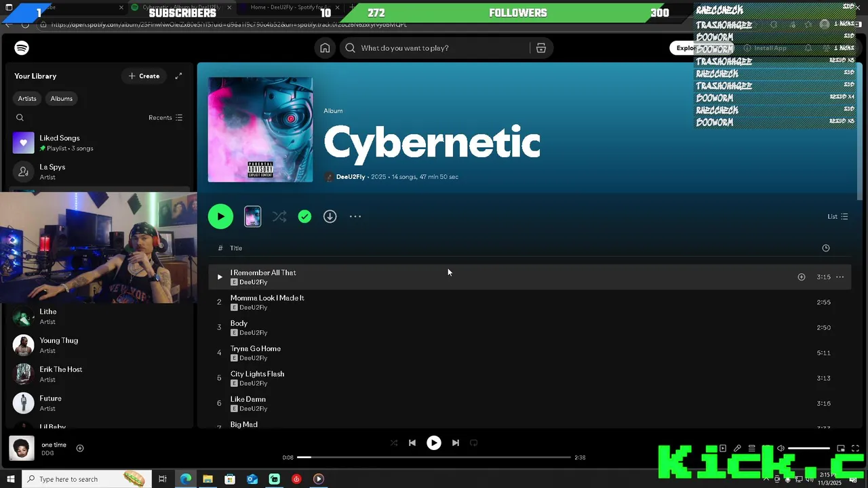Click the Create button in Your Library

[x=144, y=76]
